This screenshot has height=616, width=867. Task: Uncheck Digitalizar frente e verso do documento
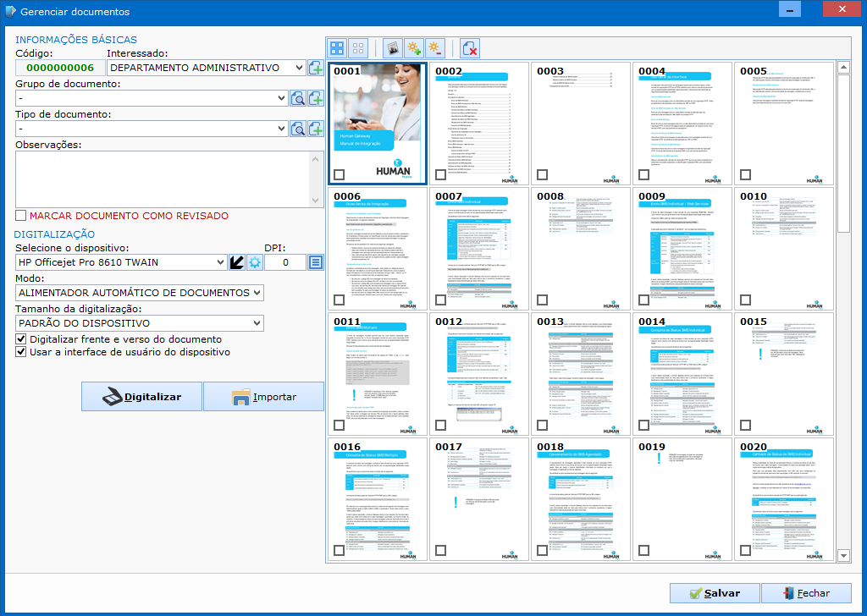click(21, 339)
